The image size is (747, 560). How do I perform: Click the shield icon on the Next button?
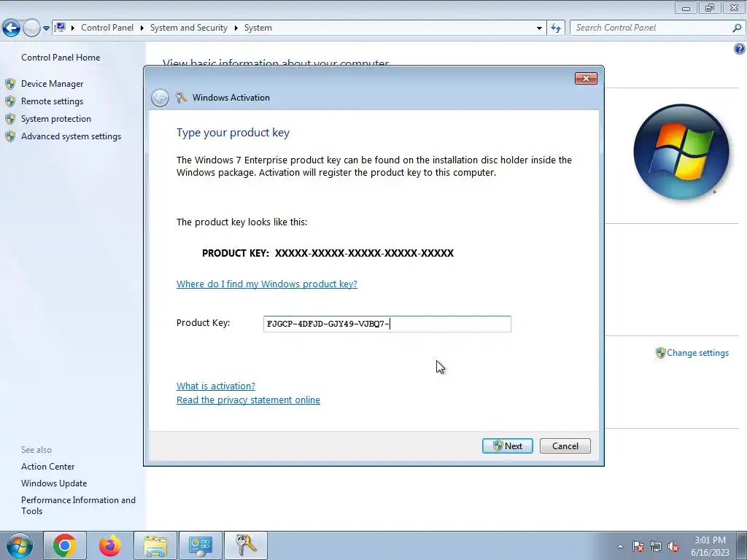(498, 446)
